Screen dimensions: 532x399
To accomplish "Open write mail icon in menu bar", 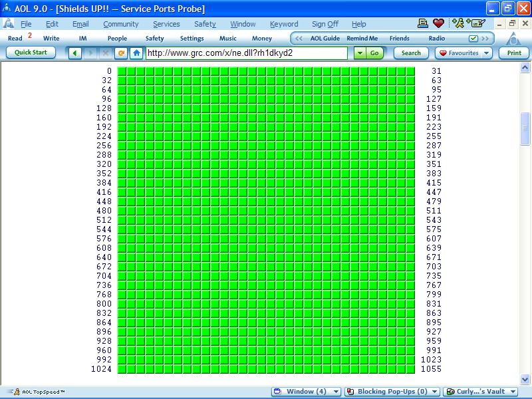I will (x=475, y=23).
